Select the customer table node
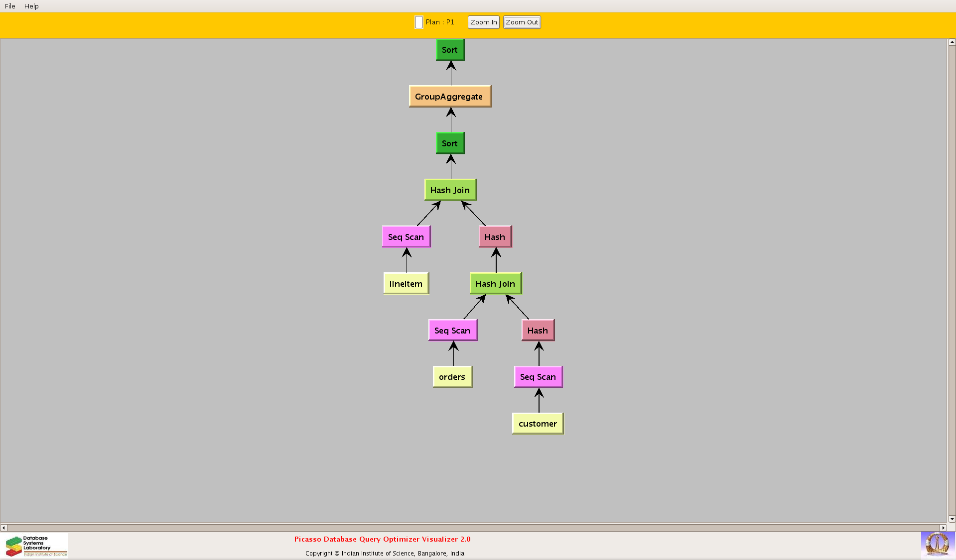Screen dimensions: 956x560 538,424
